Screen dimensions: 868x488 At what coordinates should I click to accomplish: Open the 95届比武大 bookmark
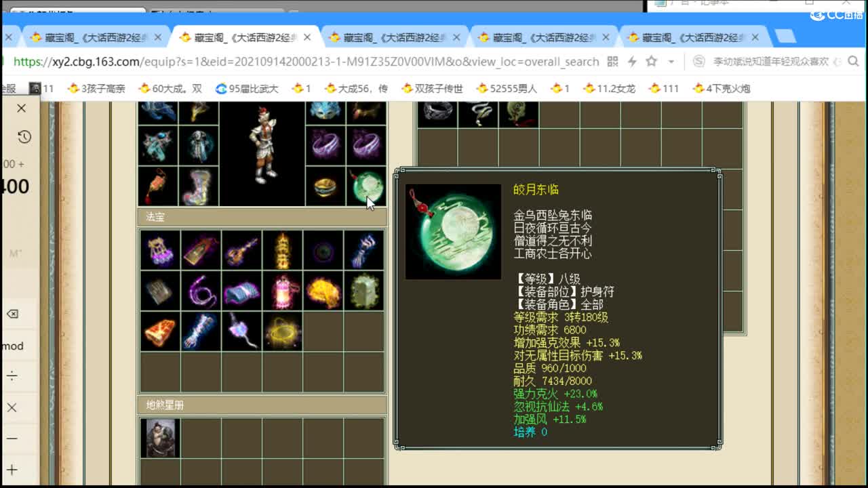coord(247,88)
